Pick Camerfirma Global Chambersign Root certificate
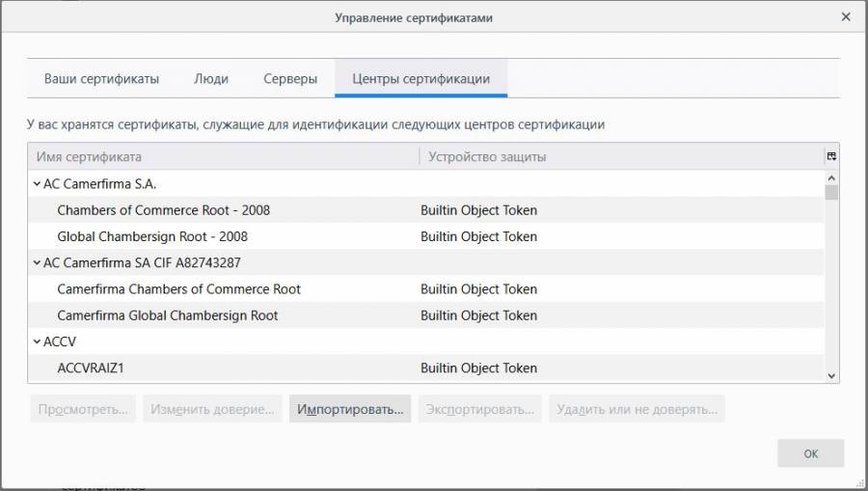Viewport: 868px width, 491px height. pos(168,315)
